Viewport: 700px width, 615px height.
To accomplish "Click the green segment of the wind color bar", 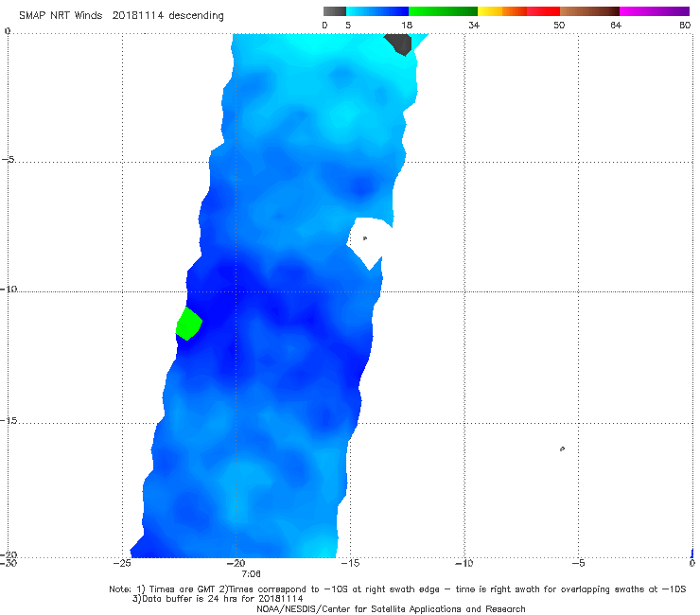I will 443,11.
